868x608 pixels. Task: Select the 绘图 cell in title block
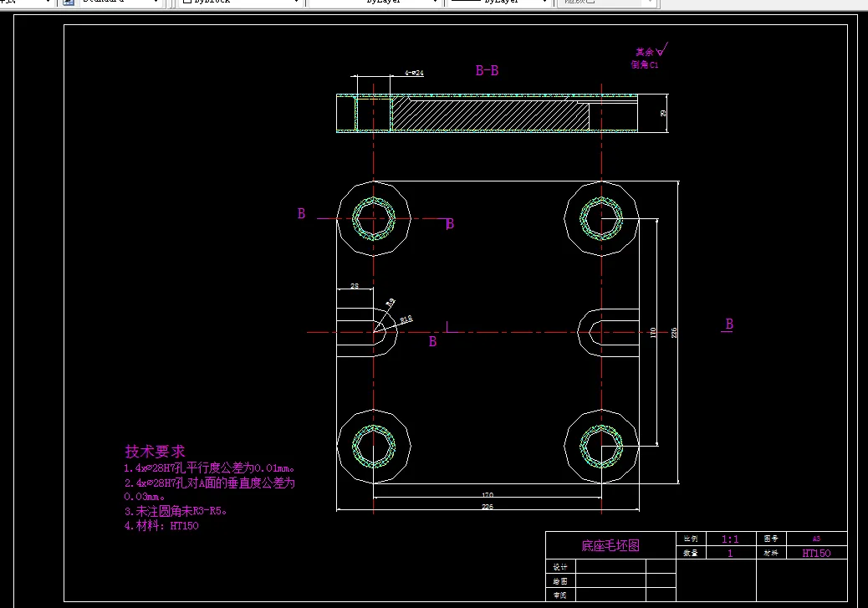pos(560,581)
